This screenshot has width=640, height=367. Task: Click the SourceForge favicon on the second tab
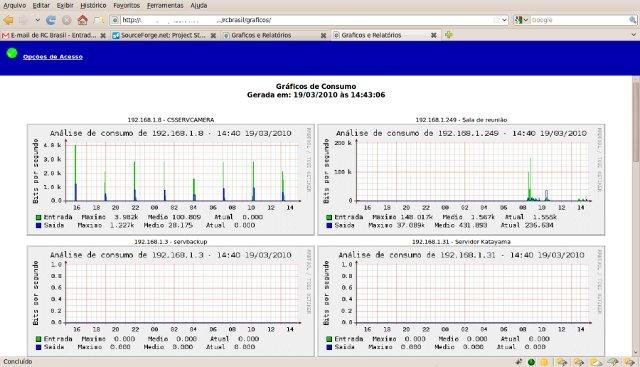coord(116,36)
